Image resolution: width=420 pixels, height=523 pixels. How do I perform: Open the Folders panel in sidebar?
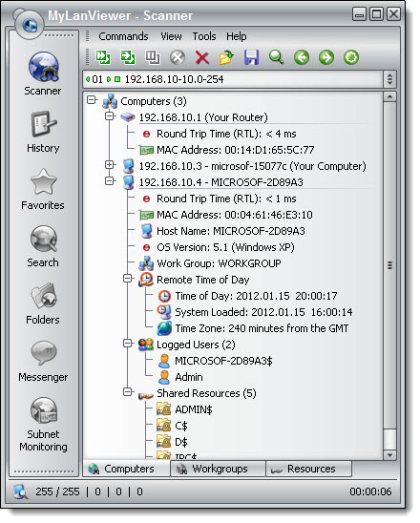point(43,303)
